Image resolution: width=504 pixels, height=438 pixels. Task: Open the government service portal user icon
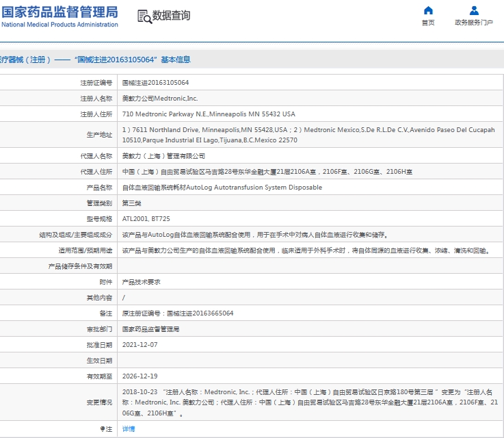[474, 11]
